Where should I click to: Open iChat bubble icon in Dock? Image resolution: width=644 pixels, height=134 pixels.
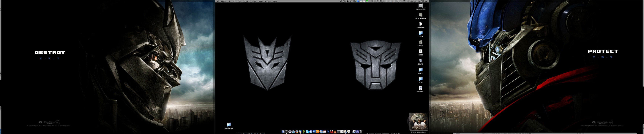pos(311,132)
